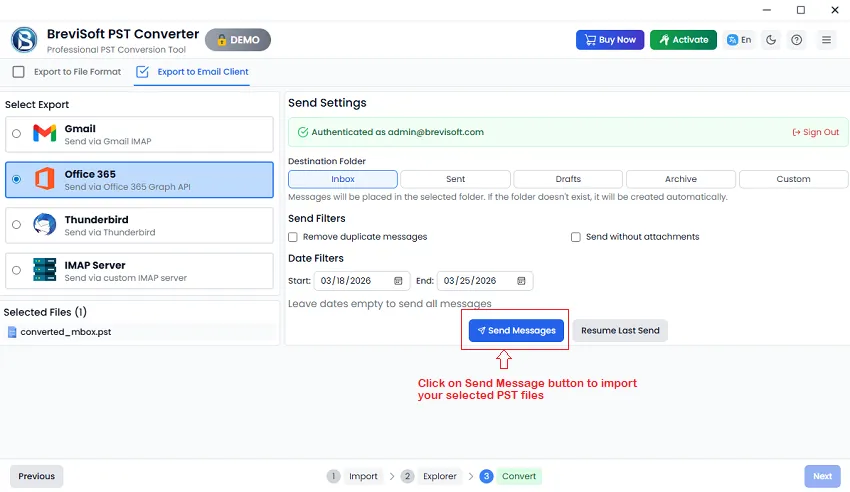Click converted_mbox.pst file icon
The image size is (850, 492).
[x=12, y=332]
